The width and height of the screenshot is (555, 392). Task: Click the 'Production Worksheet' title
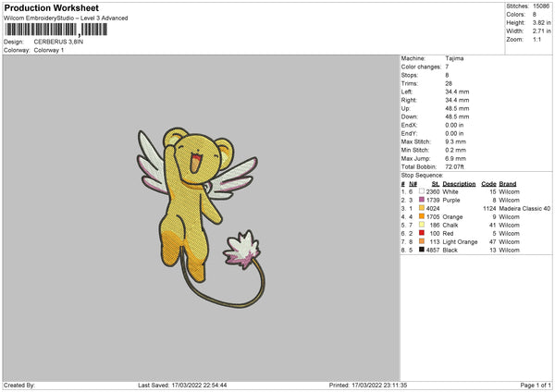coord(52,7)
